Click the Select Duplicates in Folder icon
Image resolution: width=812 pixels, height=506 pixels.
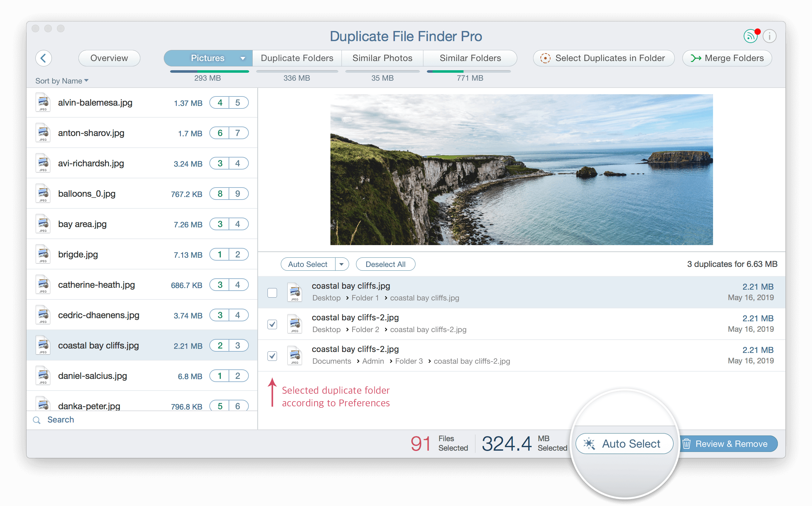544,58
